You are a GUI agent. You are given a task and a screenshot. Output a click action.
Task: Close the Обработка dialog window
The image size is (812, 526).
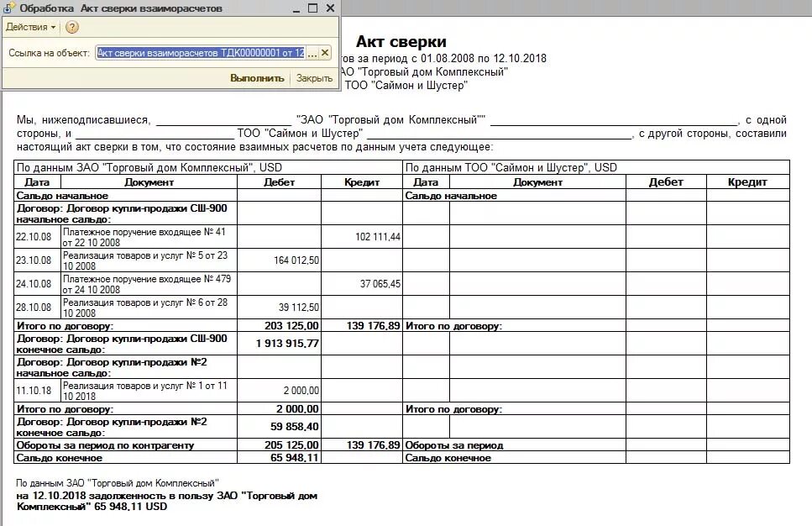[x=330, y=8]
